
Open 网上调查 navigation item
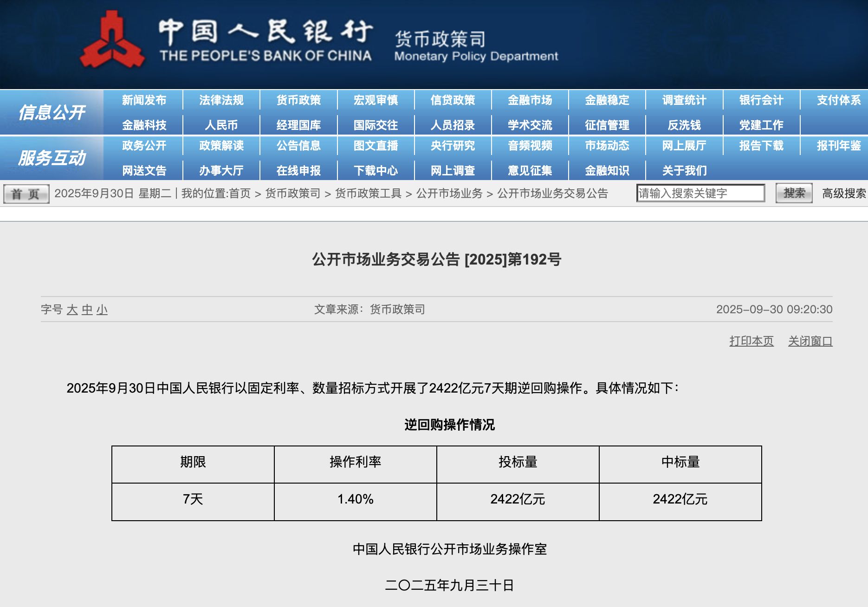click(x=453, y=170)
